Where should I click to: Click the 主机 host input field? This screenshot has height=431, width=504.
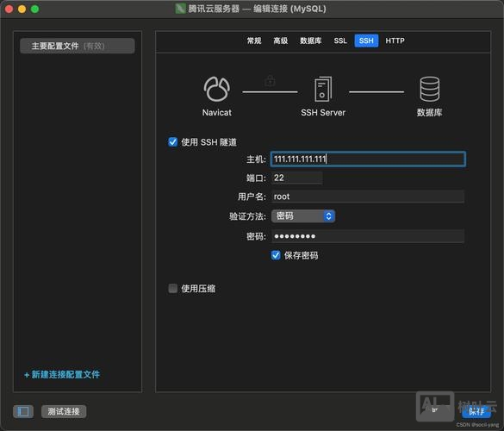coord(368,159)
